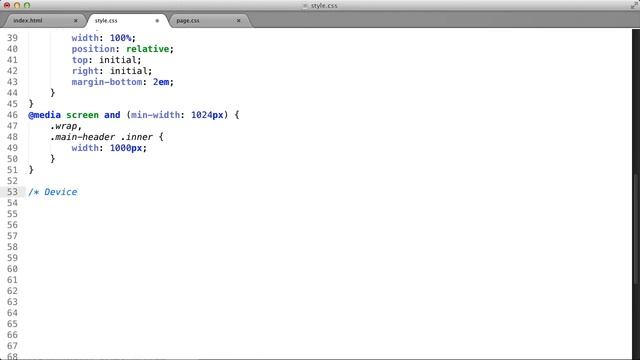Close the page.css tab
The image size is (640, 360).
(x=239, y=20)
